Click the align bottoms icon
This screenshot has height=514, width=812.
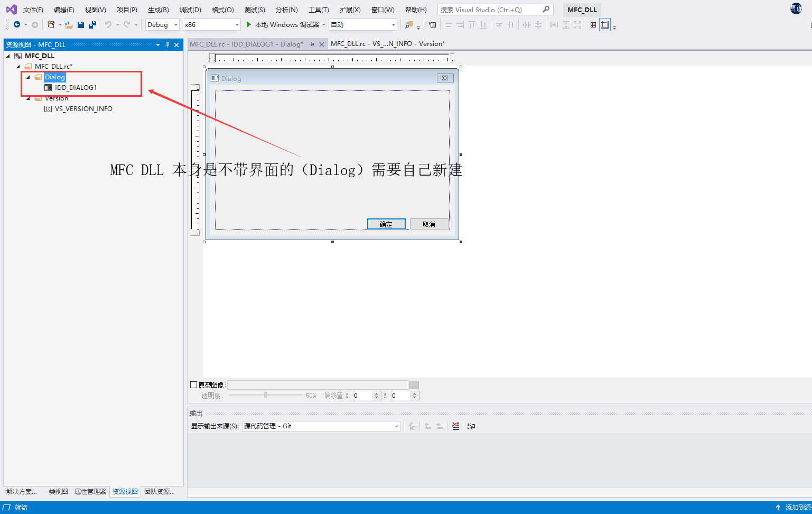click(483, 24)
